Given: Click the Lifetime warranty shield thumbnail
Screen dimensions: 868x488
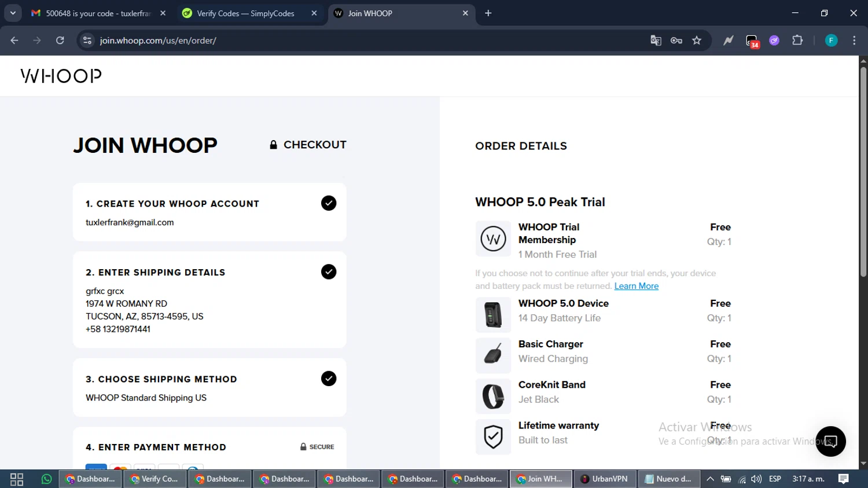Looking at the screenshot, I should tap(493, 437).
